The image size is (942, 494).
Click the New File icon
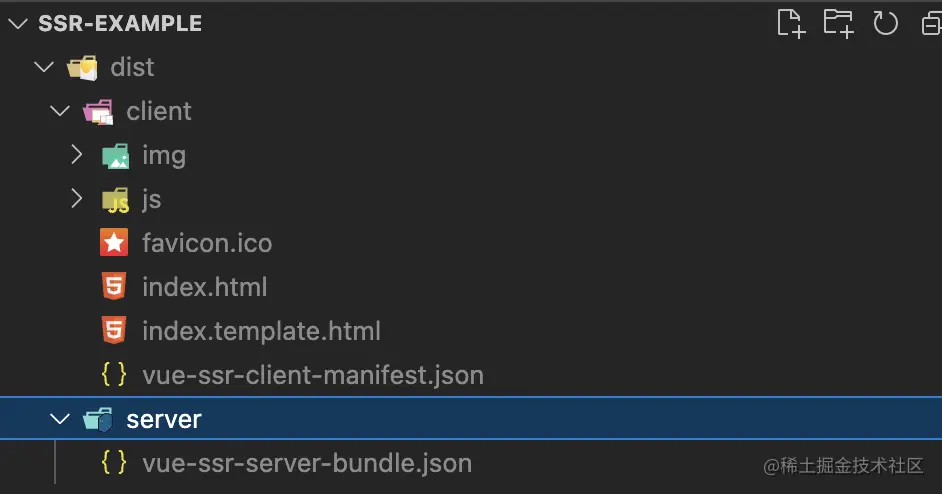tap(791, 23)
